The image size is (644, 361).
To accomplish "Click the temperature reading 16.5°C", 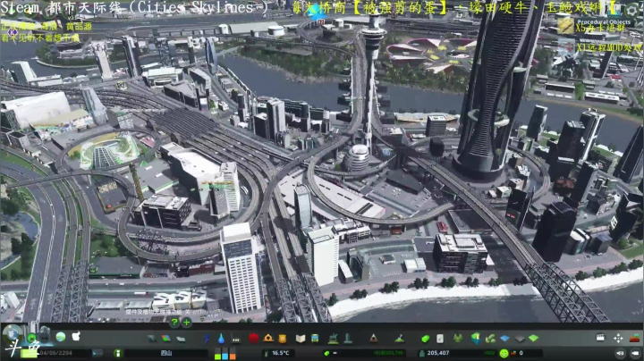I will [x=281, y=353].
